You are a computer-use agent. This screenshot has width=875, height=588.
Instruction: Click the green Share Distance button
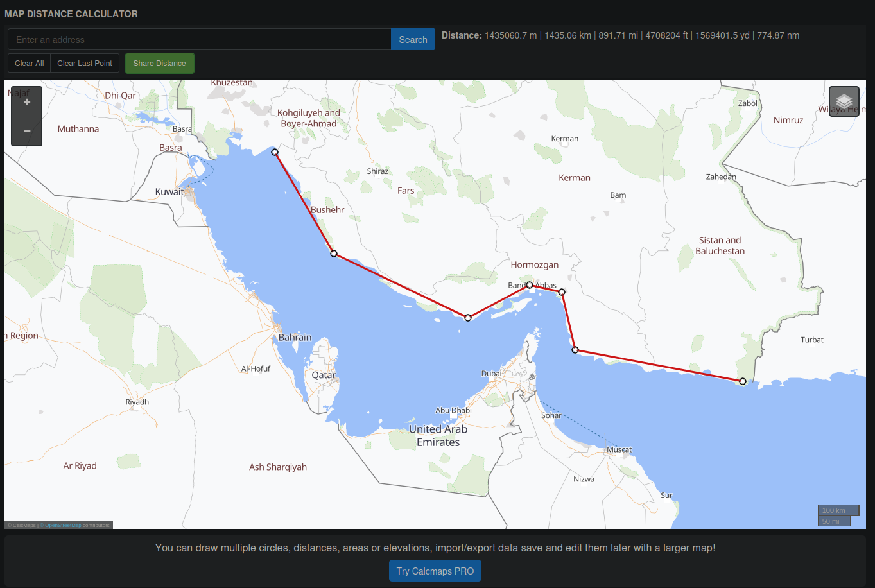pyautogui.click(x=160, y=63)
